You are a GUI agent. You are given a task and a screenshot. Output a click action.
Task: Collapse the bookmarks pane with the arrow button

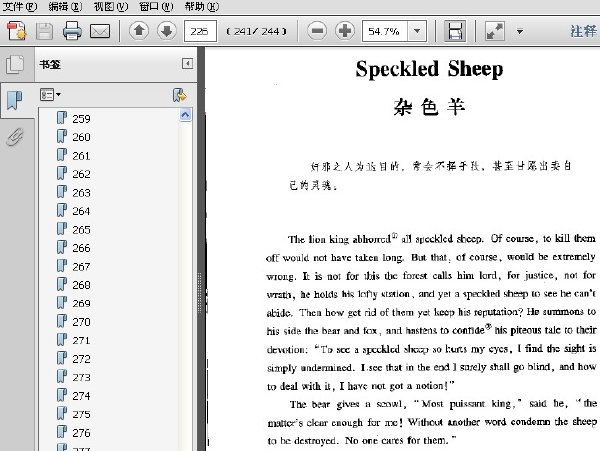187,63
